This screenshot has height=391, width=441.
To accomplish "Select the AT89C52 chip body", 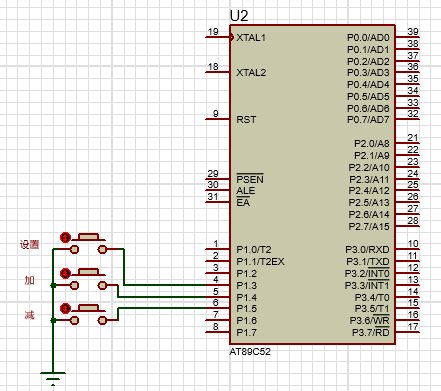I will coord(312,184).
